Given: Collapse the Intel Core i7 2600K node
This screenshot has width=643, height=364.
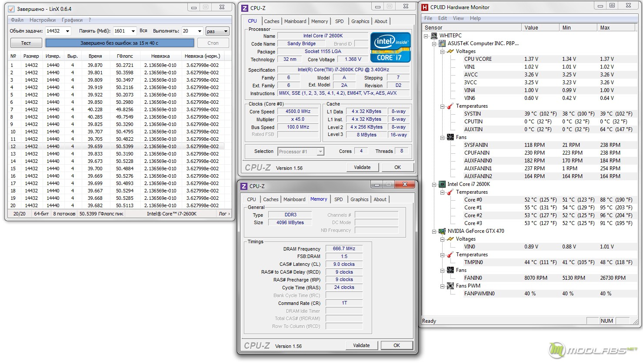Looking at the screenshot, I should (434, 185).
